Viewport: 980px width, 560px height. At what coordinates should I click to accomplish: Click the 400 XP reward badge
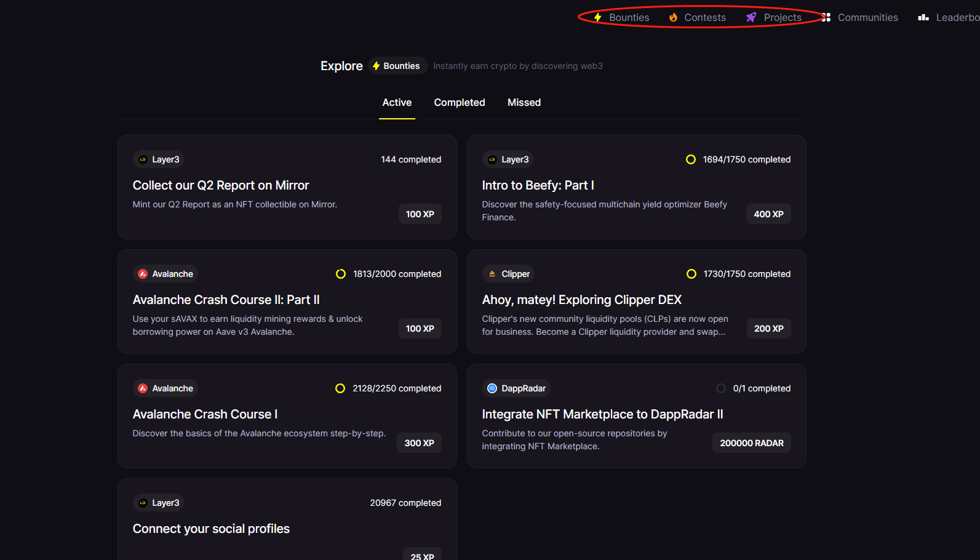768,214
